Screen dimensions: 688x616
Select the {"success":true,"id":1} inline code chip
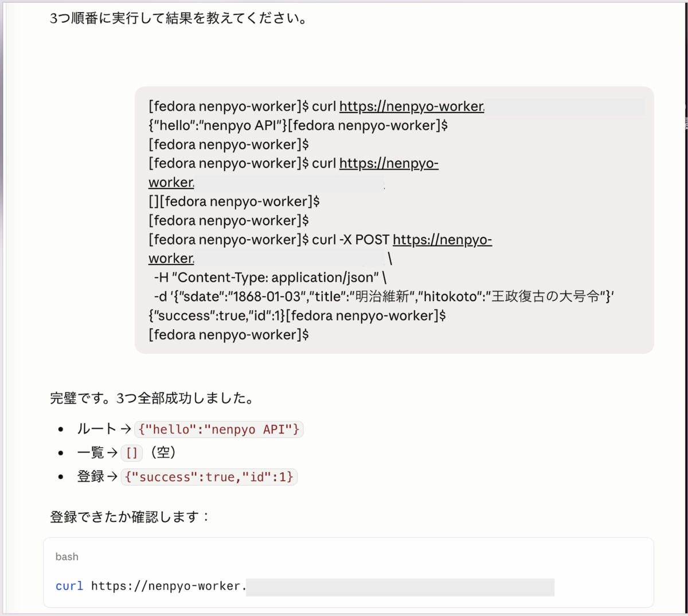pos(209,477)
